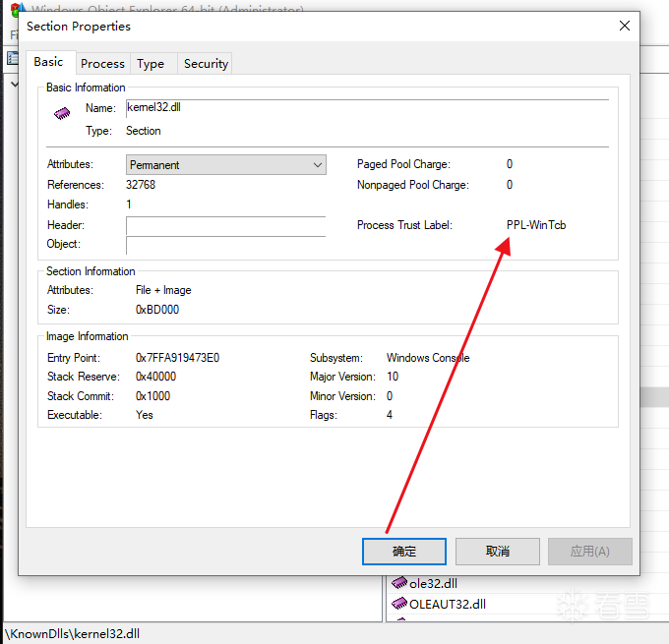Viewport: 669px width, 644px height.
Task: Click the Windows Console subsystem value
Action: coord(428,358)
